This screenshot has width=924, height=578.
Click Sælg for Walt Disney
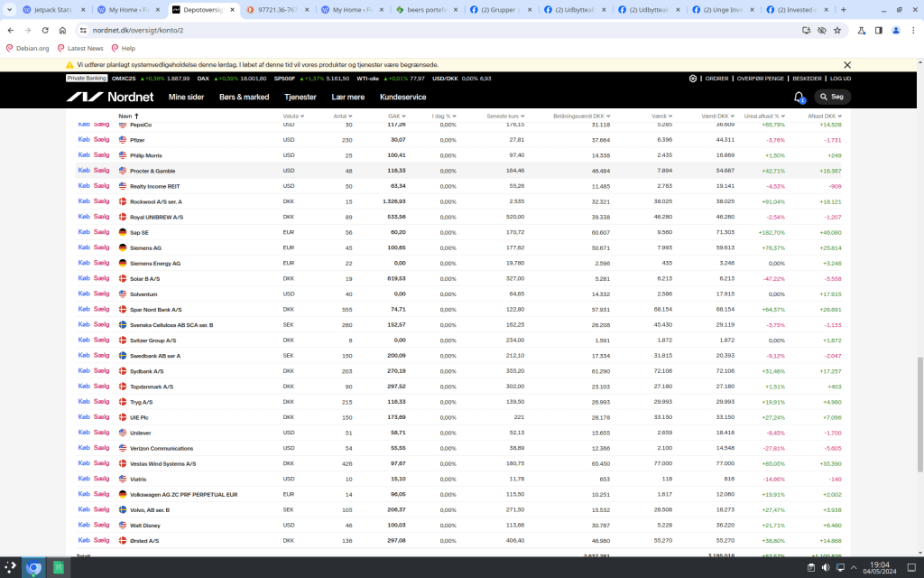pyautogui.click(x=101, y=525)
